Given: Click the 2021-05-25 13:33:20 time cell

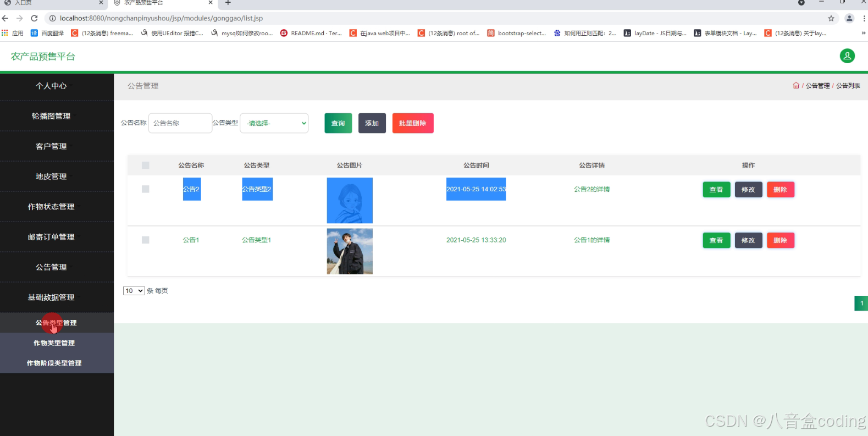Looking at the screenshot, I should click(476, 240).
